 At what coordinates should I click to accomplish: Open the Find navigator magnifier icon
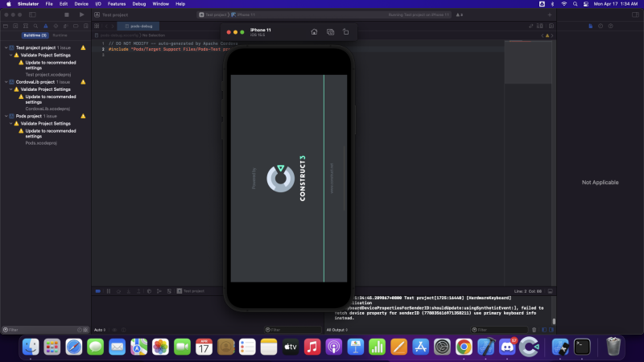[x=35, y=26]
